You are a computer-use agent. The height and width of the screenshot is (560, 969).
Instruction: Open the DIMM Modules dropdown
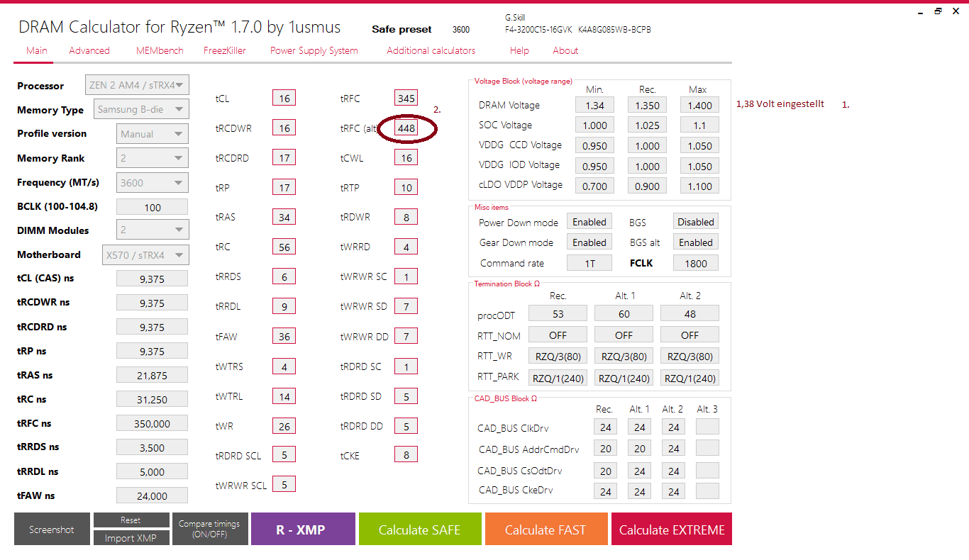pos(153,230)
